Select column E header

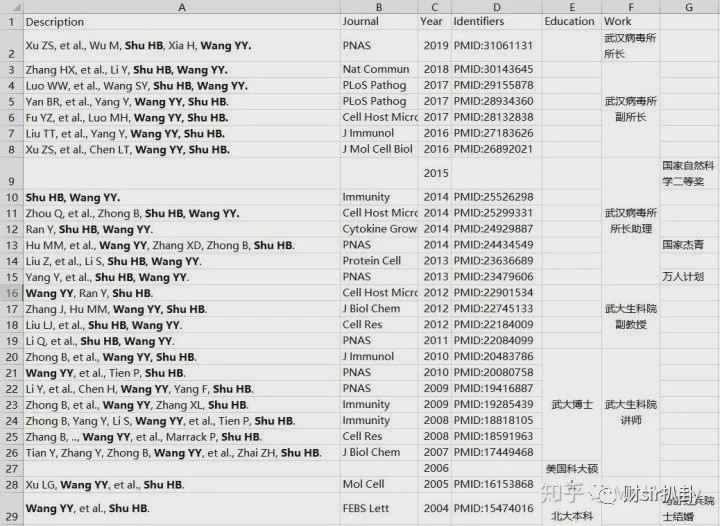tap(572, 7)
